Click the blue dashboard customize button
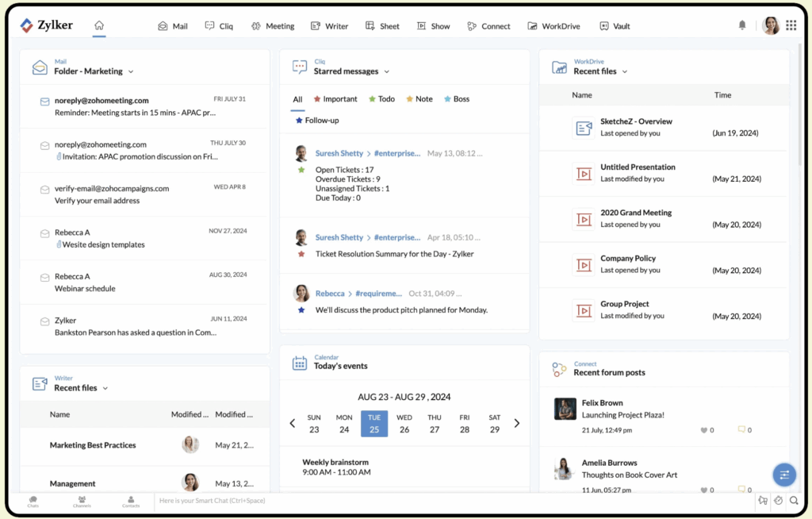The height and width of the screenshot is (519, 812). 784,475
